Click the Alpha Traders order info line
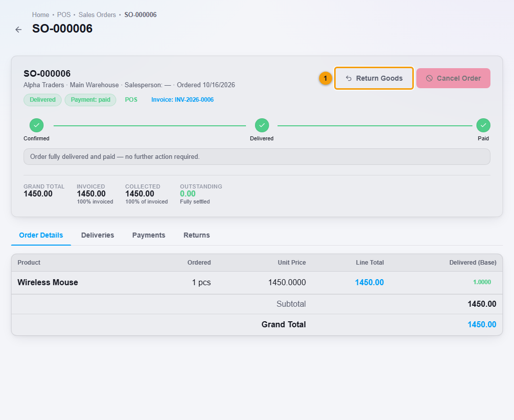The image size is (514, 420). [x=129, y=85]
